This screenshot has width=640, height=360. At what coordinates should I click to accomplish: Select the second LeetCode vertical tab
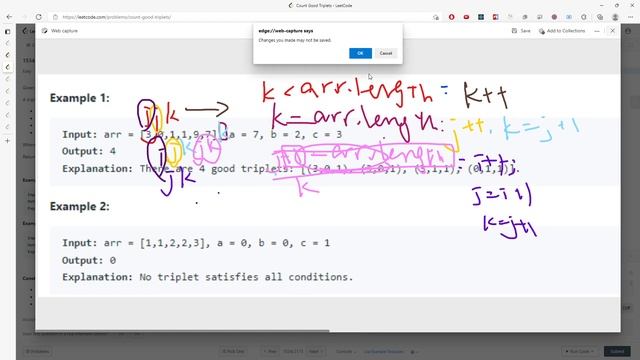click(x=7, y=55)
